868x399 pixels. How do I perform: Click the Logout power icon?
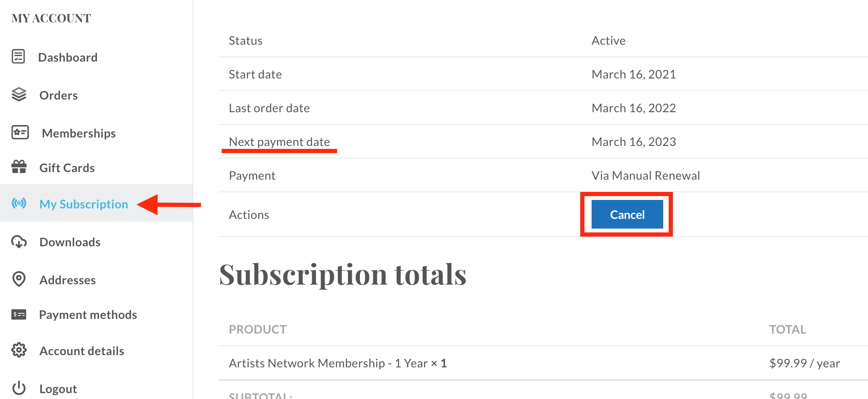pos(19,388)
